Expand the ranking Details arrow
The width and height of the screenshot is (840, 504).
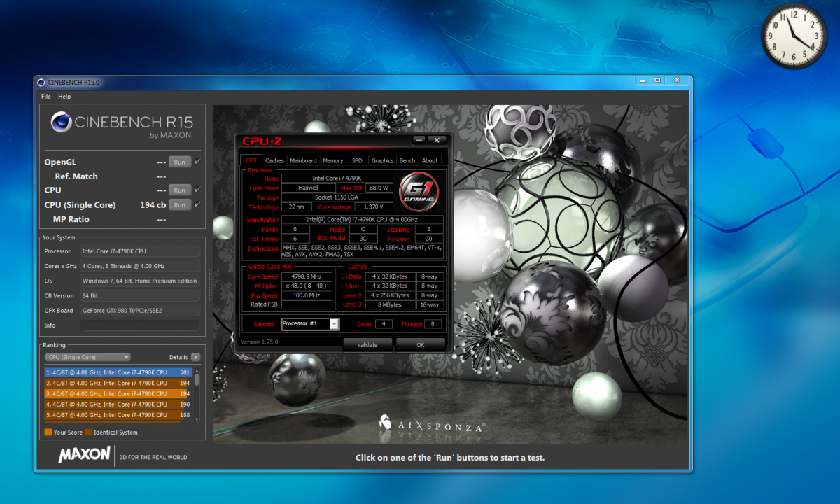[196, 357]
